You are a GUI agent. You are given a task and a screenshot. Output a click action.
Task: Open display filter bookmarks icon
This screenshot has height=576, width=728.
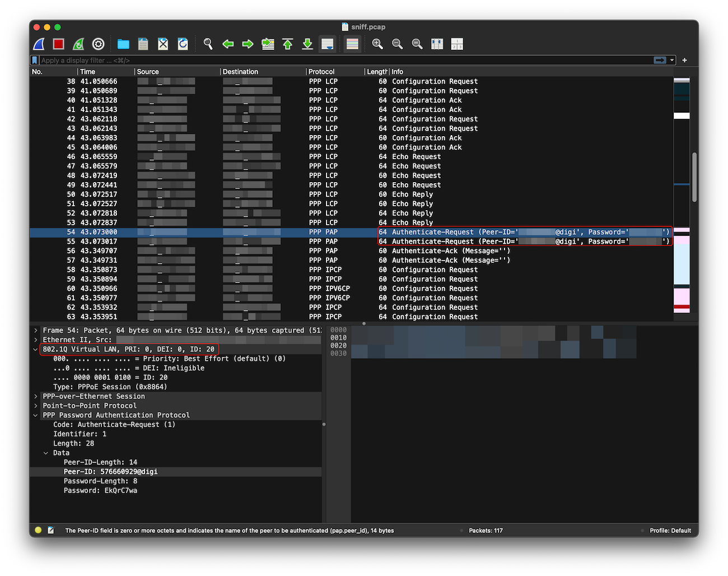click(x=35, y=61)
